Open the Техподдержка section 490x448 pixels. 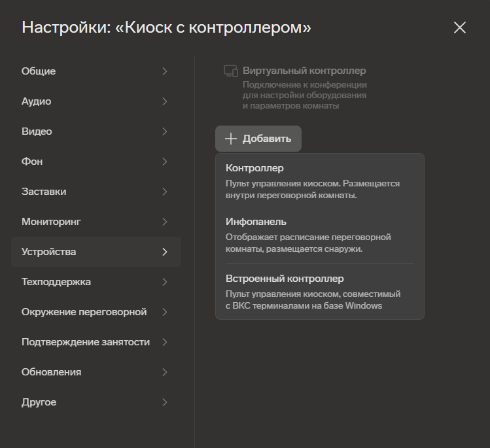[56, 282]
